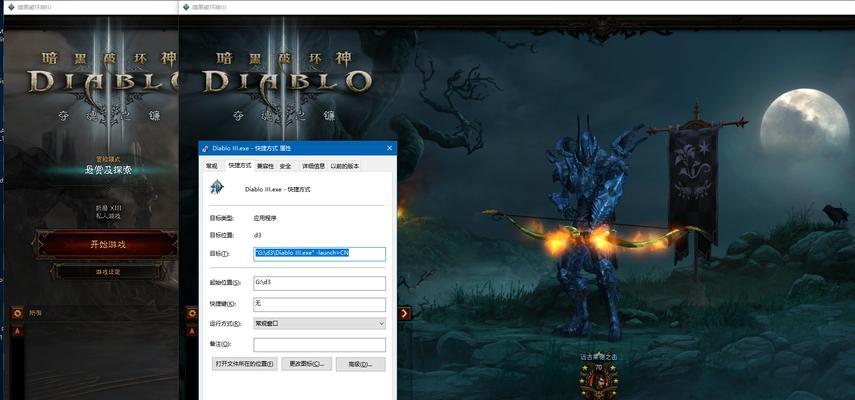Image resolution: width=855 pixels, height=400 pixels.
Task: Click chat gear icon in right Diablo window
Action: (x=191, y=313)
